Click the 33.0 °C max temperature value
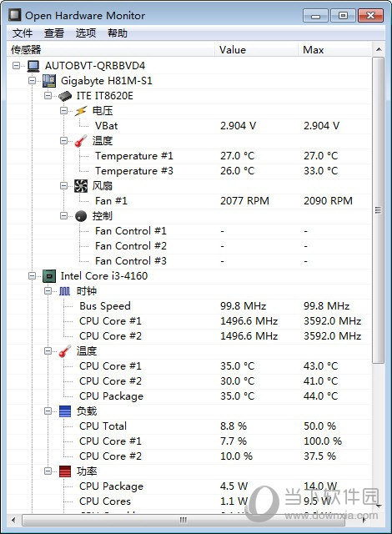Viewport: 392px width, 534px height. click(321, 170)
